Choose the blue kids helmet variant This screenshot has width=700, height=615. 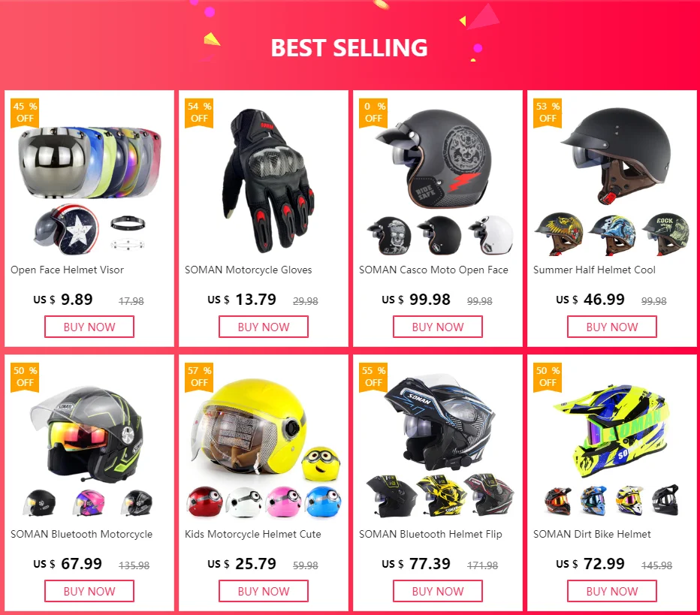tap(323, 502)
